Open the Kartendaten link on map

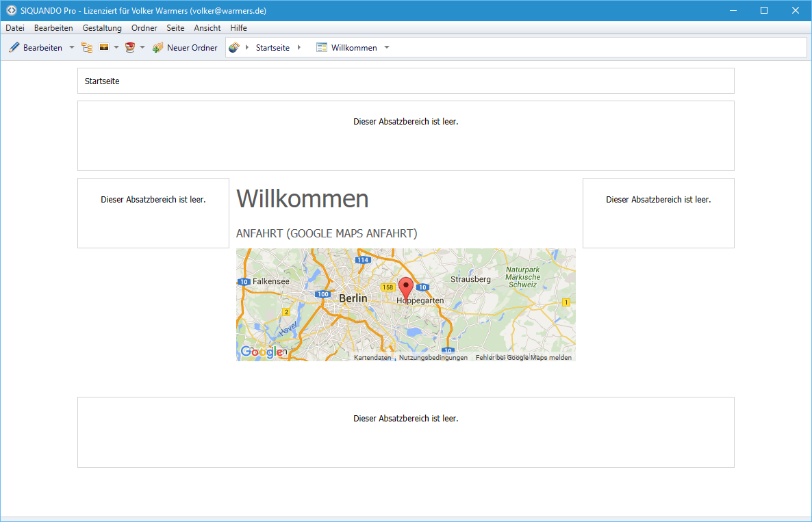coord(372,358)
